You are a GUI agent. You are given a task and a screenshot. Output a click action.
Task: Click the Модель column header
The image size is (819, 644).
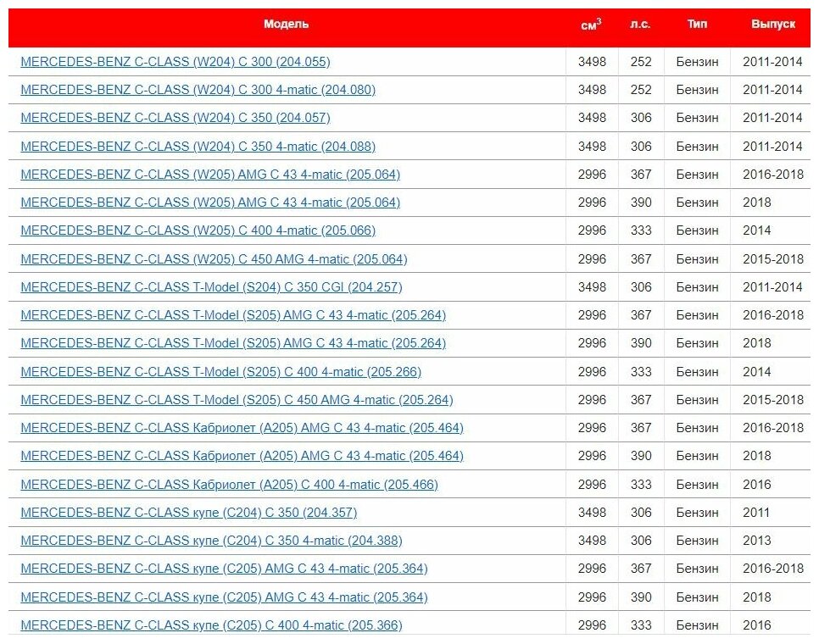287,24
